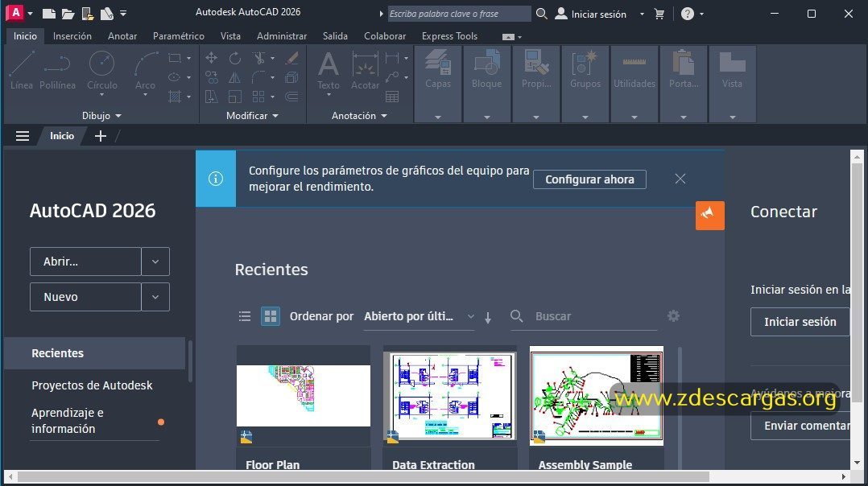The image size is (868, 486).
Task: Select the Copy modify tool
Action: (211, 77)
